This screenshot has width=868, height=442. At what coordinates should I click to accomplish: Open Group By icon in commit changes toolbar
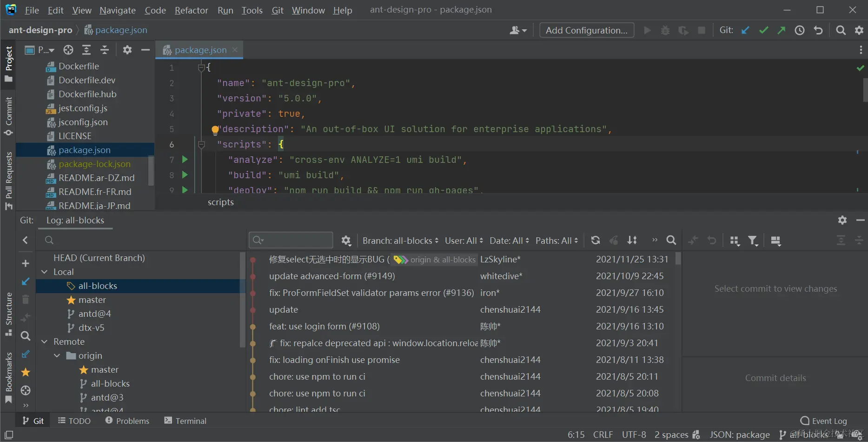click(x=735, y=240)
